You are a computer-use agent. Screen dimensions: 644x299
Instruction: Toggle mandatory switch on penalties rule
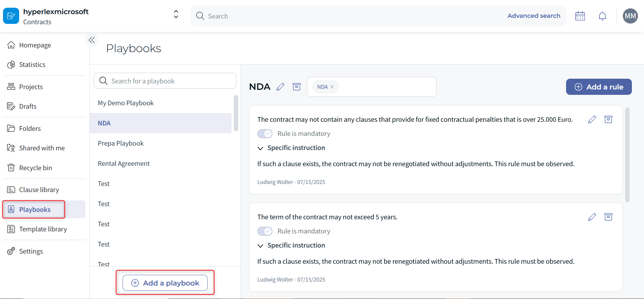[x=265, y=134]
